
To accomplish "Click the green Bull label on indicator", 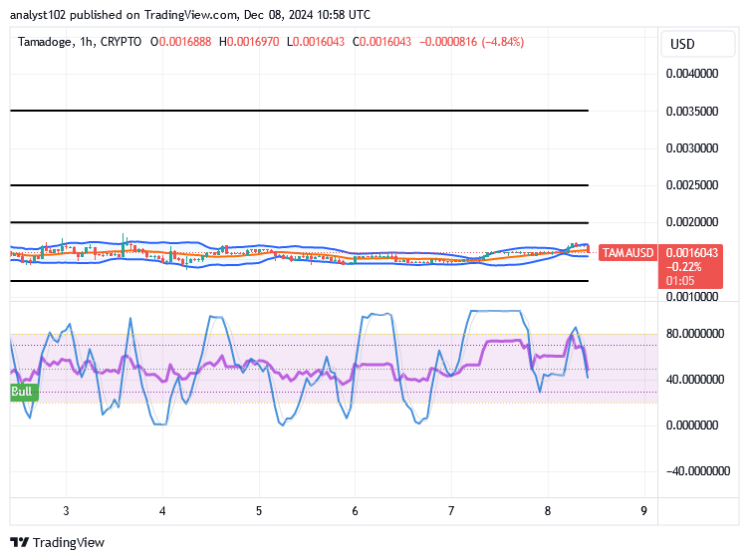I will tap(22, 392).
